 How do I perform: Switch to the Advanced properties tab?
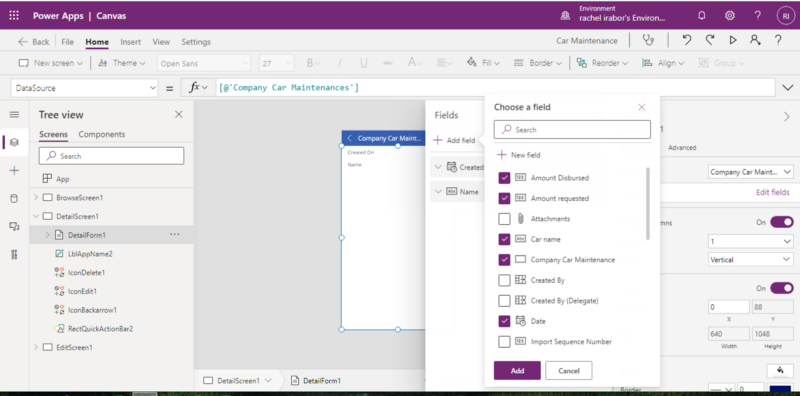[682, 147]
